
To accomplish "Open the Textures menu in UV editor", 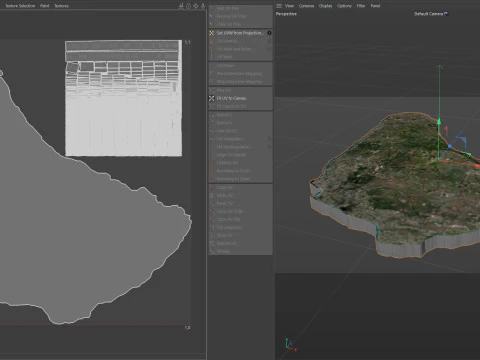I will click(61, 6).
